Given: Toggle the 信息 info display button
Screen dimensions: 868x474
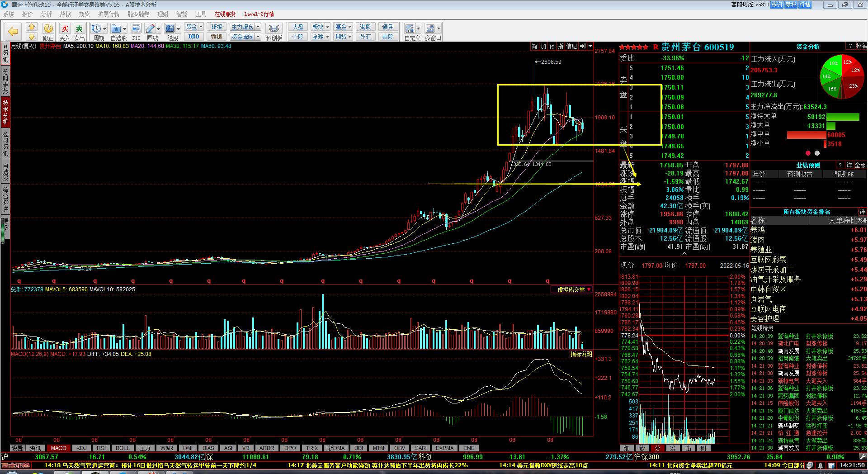Looking at the screenshot, I should (x=571, y=46).
